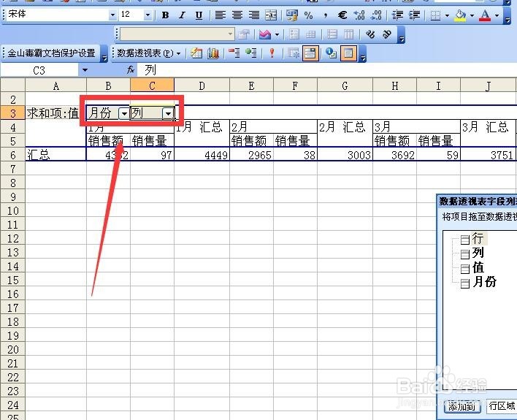Image resolution: width=517 pixels, height=420 pixels.
Task: Click the angle text downward icon
Action: (370, 34)
